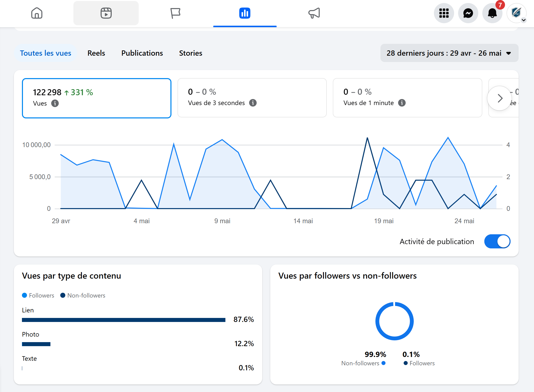534x392 pixels.
Task: Click the 29 avr axis label
Action: click(x=61, y=221)
